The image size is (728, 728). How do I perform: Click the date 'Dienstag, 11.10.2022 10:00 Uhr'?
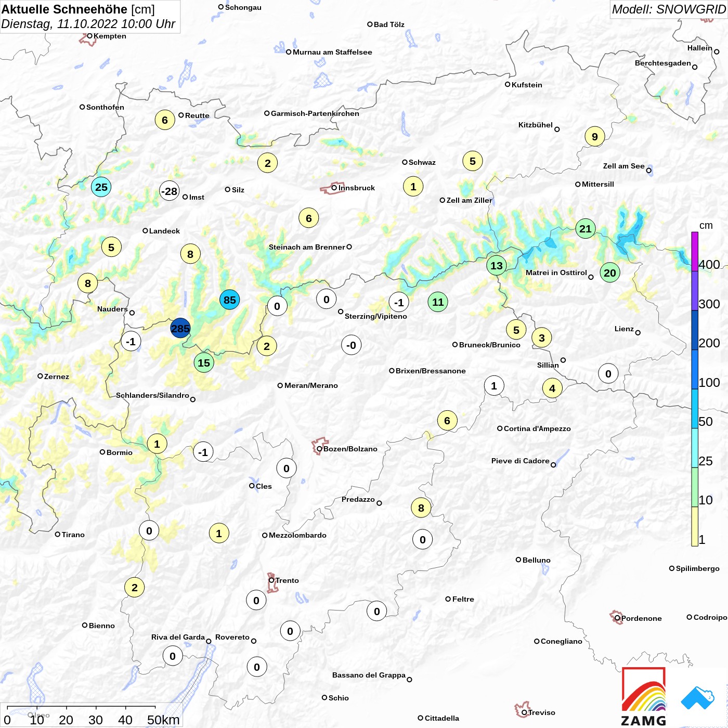click(88, 24)
